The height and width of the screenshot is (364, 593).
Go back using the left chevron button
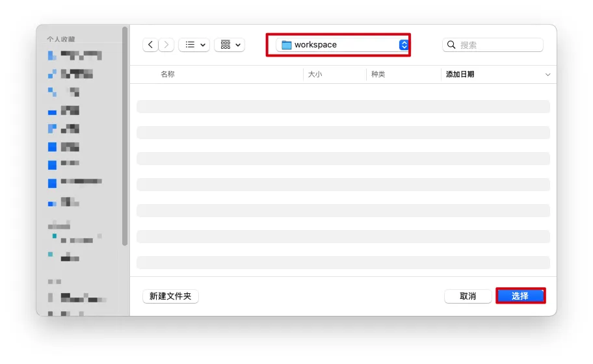(151, 45)
